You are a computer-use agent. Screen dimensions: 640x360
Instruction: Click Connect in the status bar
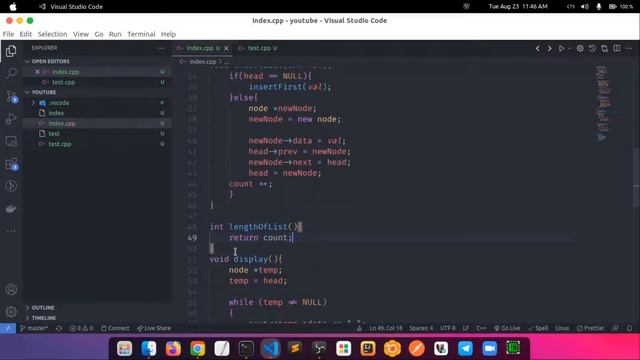115,328
